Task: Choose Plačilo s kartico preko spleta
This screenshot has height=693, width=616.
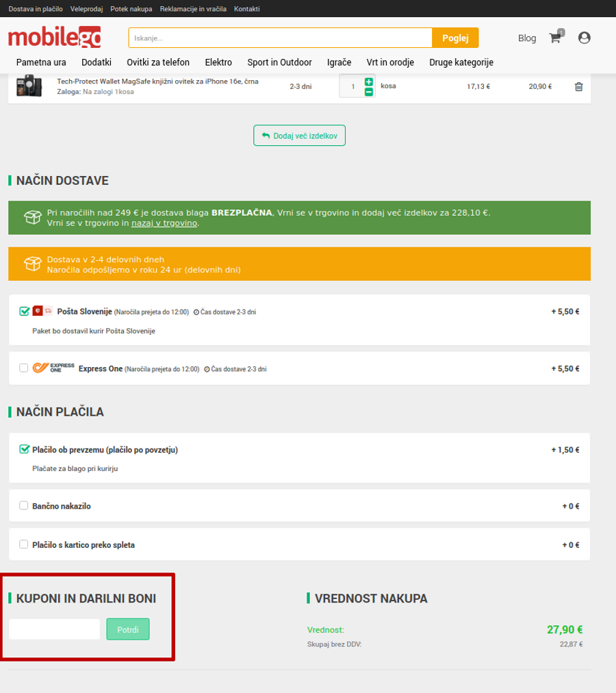Action: (x=24, y=545)
